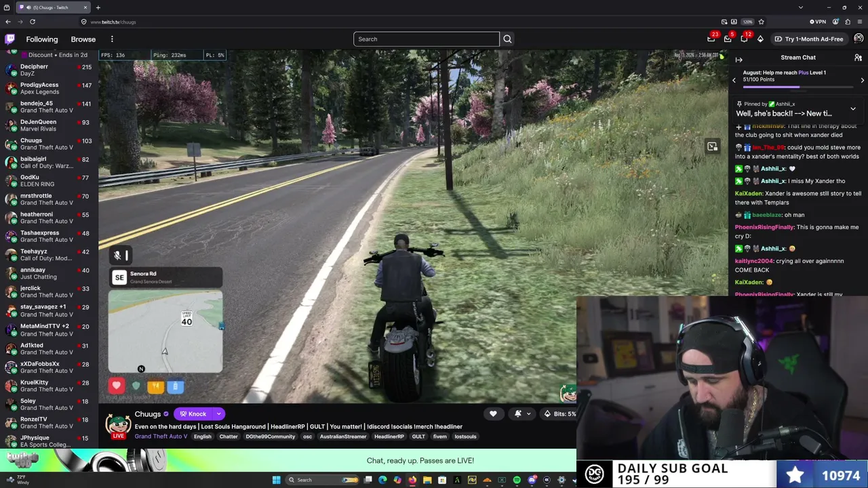The height and width of the screenshot is (488, 868).
Task: Click Try 1-Month Ad-Free button
Action: [809, 39]
